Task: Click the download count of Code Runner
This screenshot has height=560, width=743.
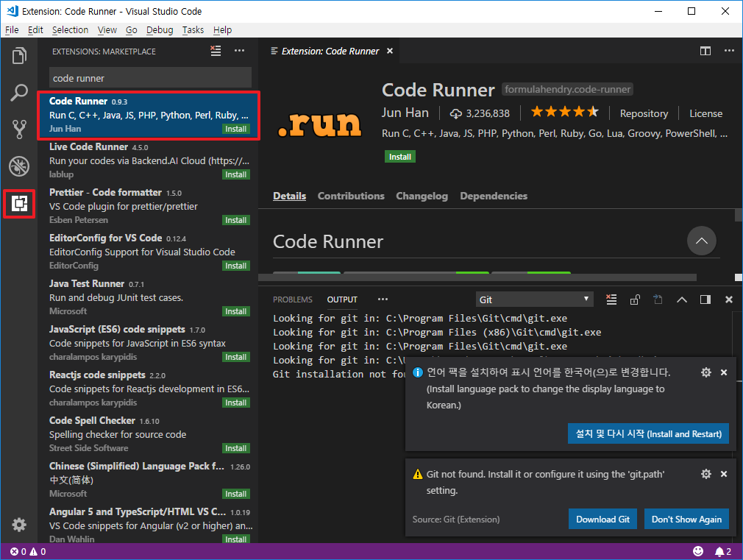Action: point(480,113)
